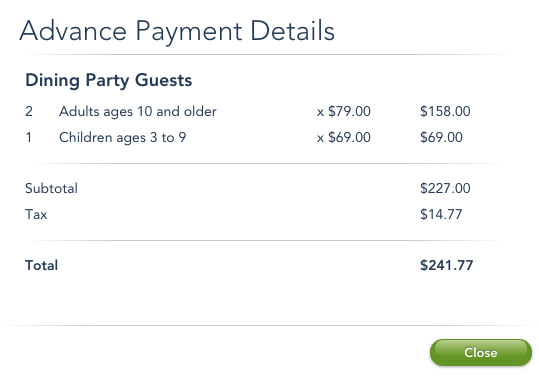Click the Tax label
The width and height of the screenshot is (539, 379).
click(36, 214)
